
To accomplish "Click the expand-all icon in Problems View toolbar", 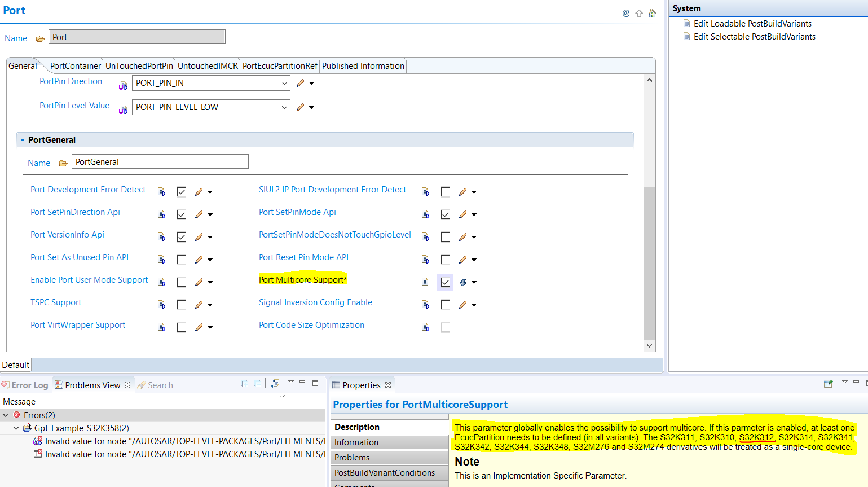I will pyautogui.click(x=244, y=383).
